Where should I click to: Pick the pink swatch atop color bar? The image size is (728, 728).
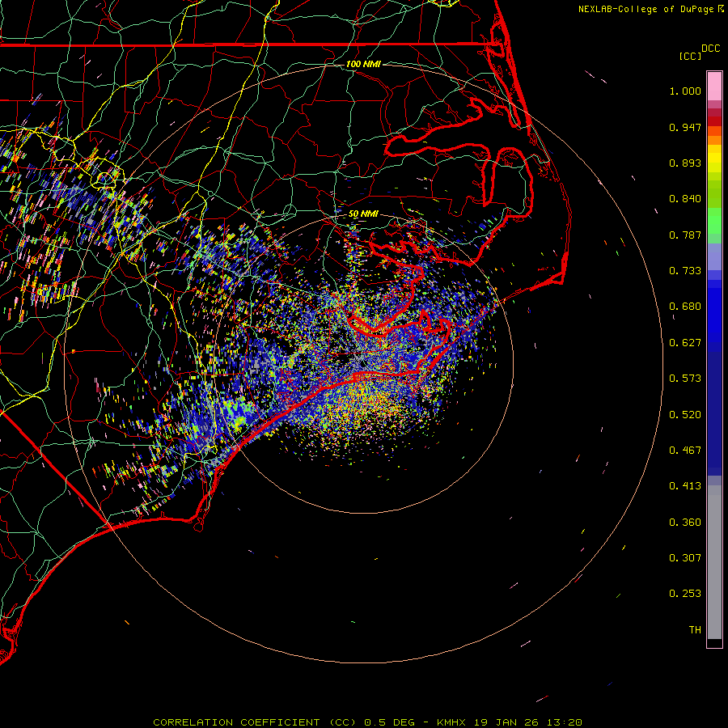714,87
